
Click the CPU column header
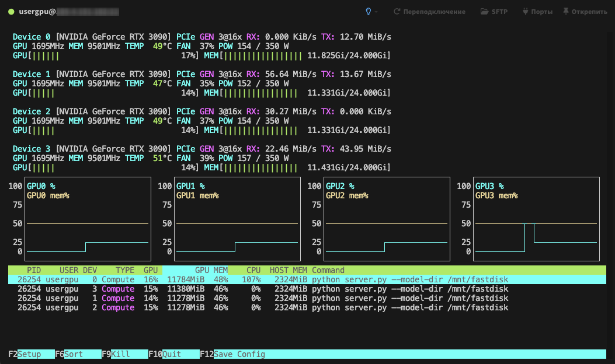[x=253, y=270]
